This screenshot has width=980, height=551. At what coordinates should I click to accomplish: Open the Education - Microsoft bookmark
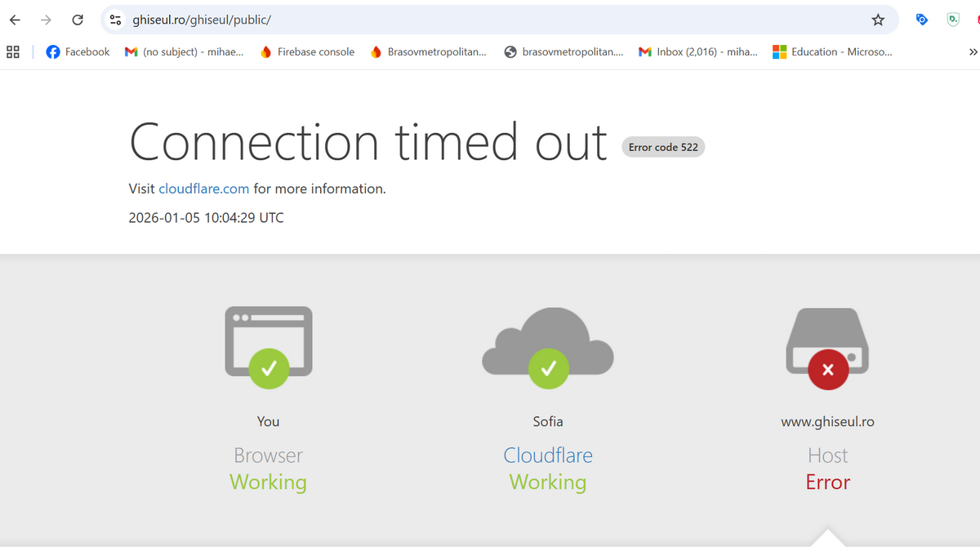click(832, 51)
